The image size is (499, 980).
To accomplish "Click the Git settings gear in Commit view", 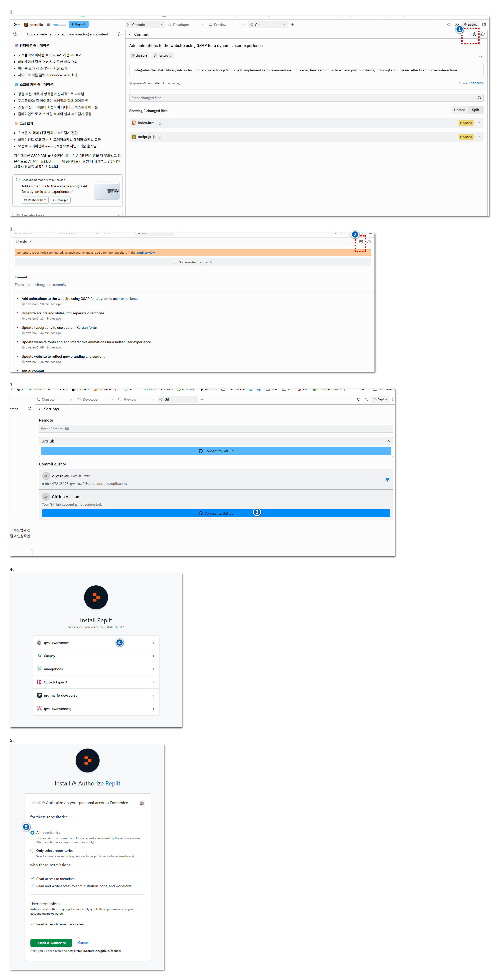I will [474, 34].
